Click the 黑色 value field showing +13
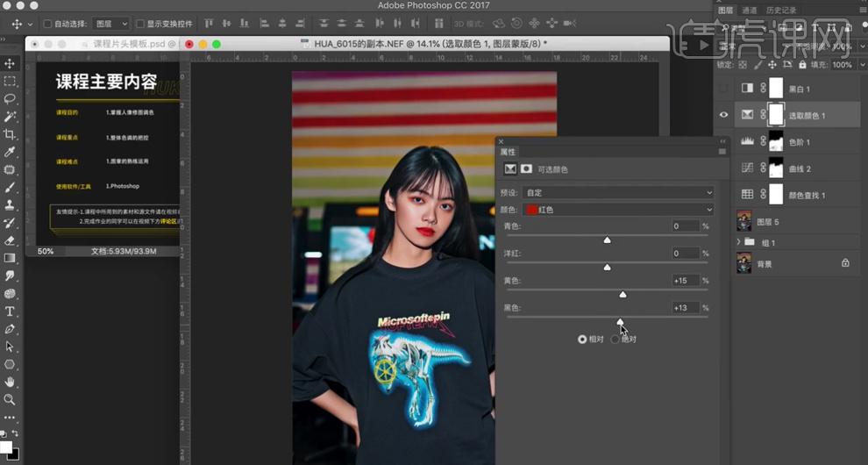This screenshot has height=465, width=868. [684, 308]
